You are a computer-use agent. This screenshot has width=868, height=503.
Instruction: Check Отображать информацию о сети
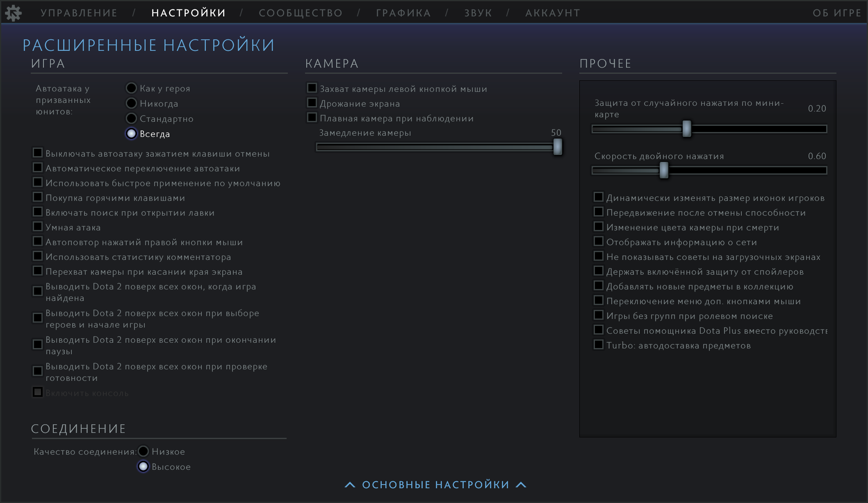599,241
